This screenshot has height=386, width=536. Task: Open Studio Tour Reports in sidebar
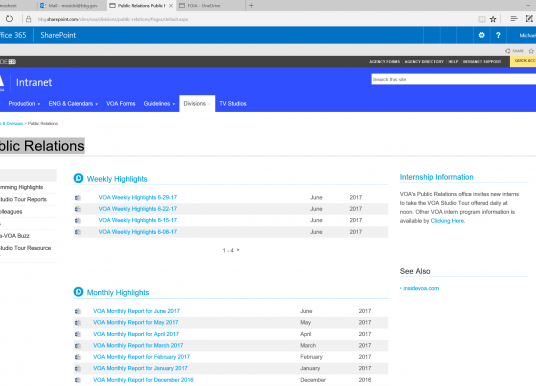tap(23, 199)
